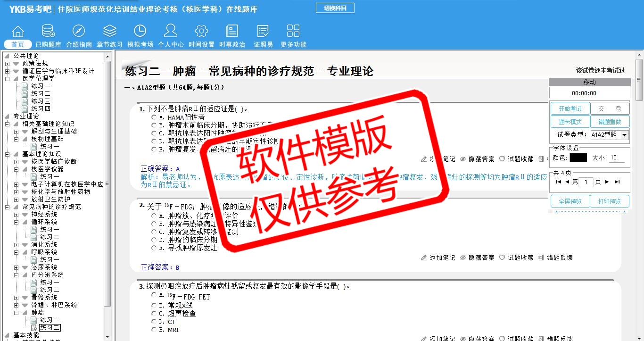This screenshot has width=644, height=341.
Task: Click the black font color swatch
Action: [x=578, y=158]
